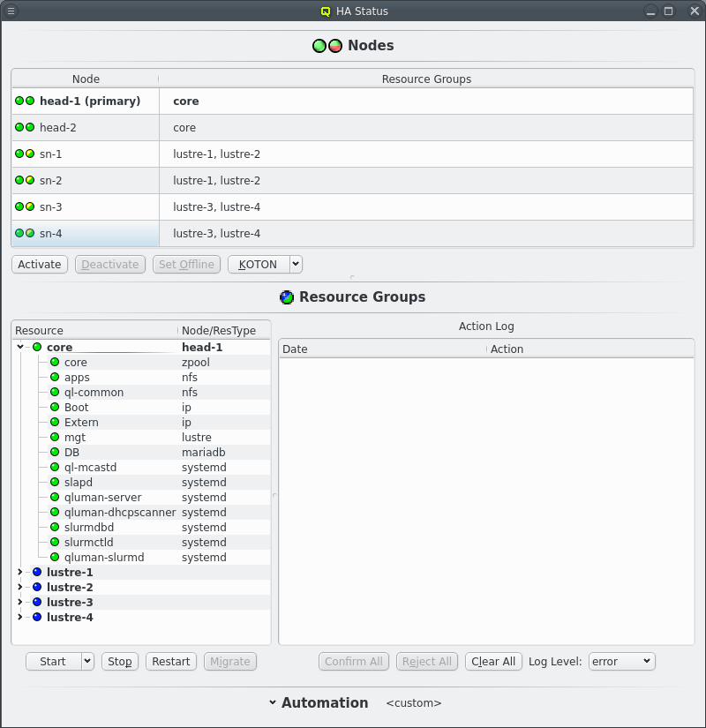This screenshot has height=728, width=706.
Task: Click the Restart button
Action: coord(171,661)
